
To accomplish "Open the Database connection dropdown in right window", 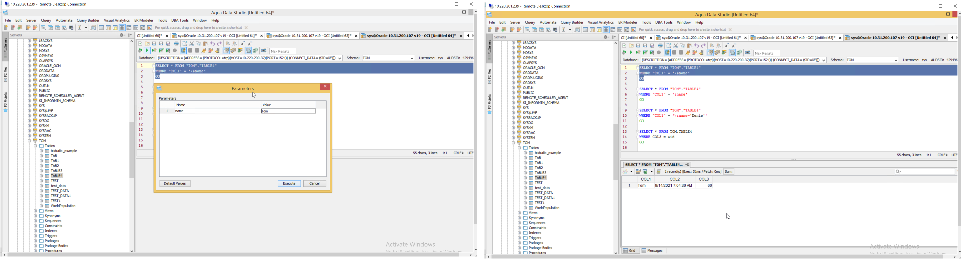I will click(x=824, y=60).
